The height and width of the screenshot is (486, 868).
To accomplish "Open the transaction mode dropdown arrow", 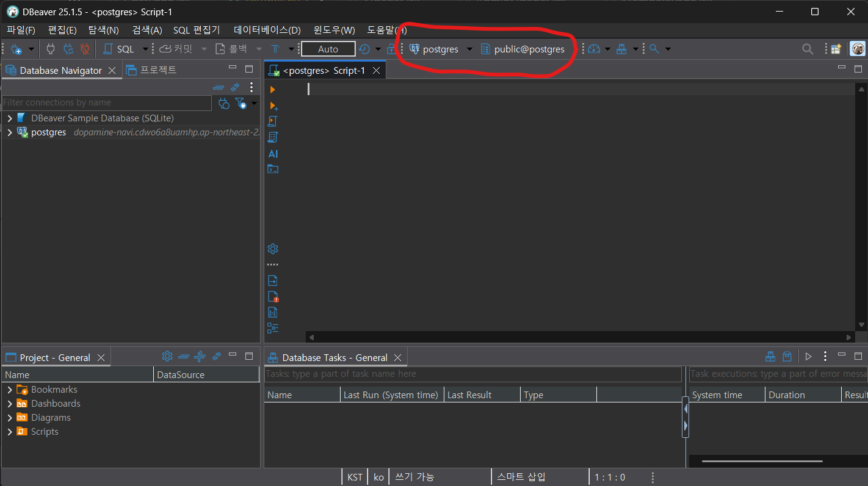I will (291, 49).
